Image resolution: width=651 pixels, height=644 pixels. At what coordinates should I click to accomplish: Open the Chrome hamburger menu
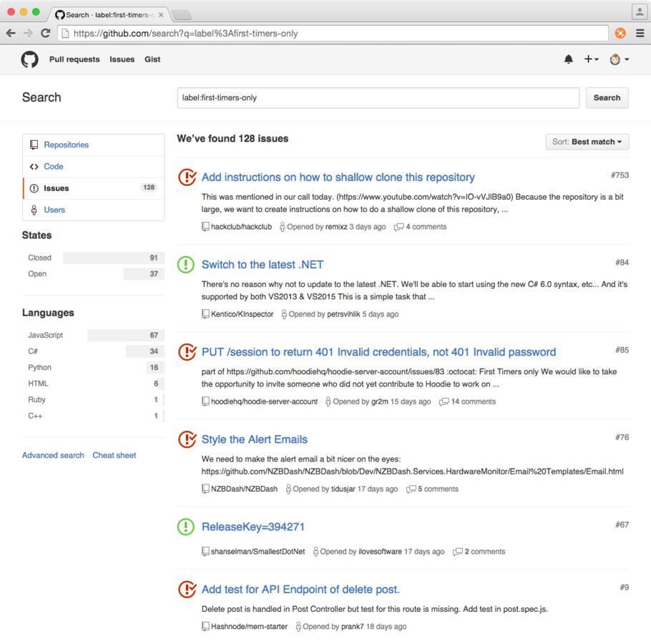(640, 33)
